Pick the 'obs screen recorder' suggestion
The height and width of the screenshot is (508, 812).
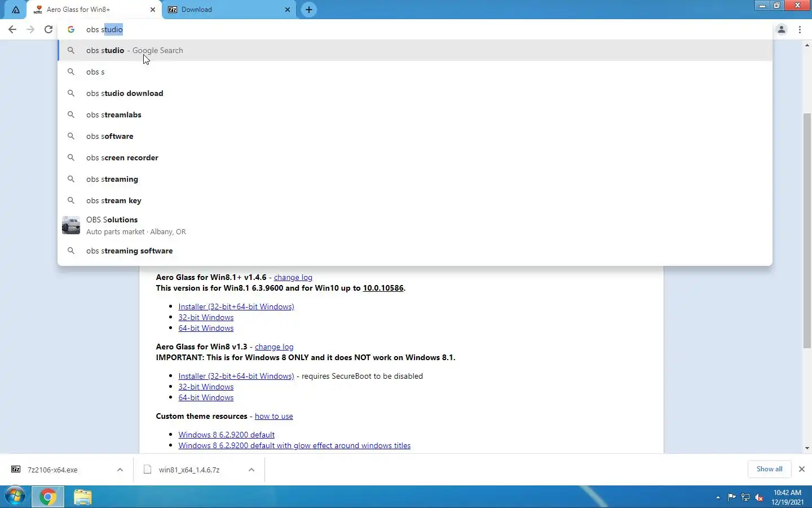point(415,157)
